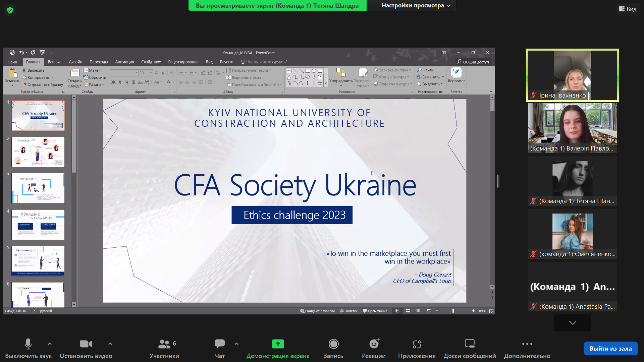
Task: Show more participant videos chevron
Action: [x=573, y=323]
